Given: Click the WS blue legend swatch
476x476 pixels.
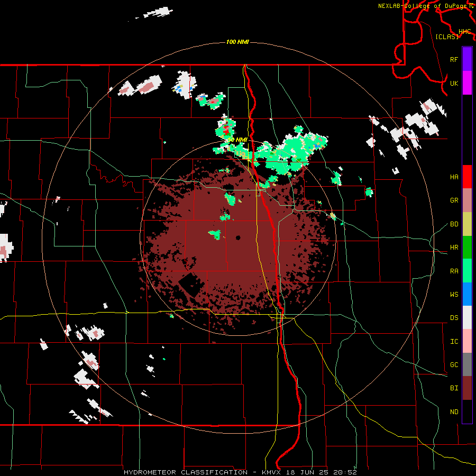Looking at the screenshot, I should coord(467,294).
